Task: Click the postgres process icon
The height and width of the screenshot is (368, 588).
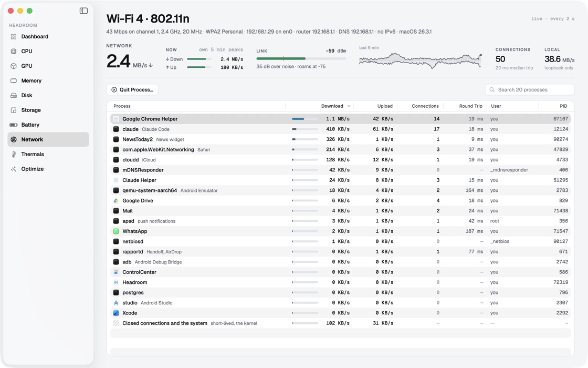Action: coord(116,292)
